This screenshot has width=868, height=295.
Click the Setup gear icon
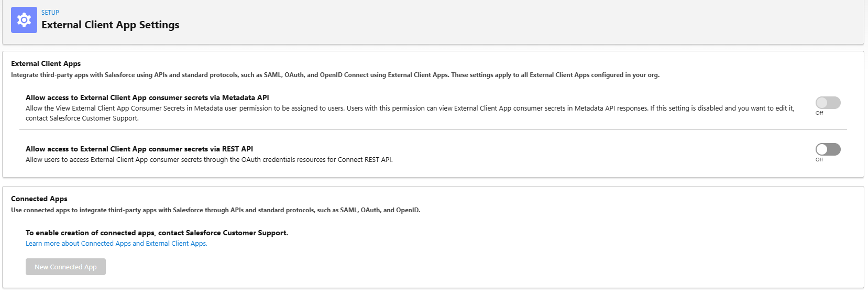click(24, 20)
